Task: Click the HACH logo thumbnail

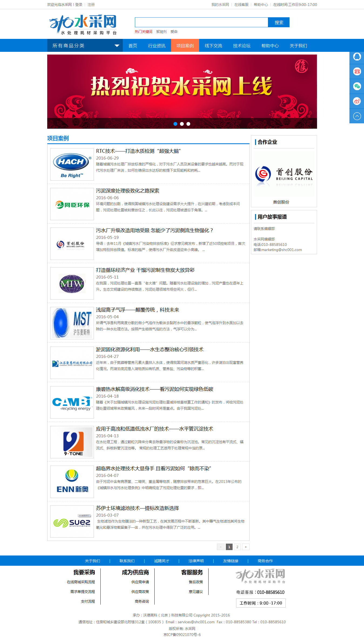Action: pos(72,164)
